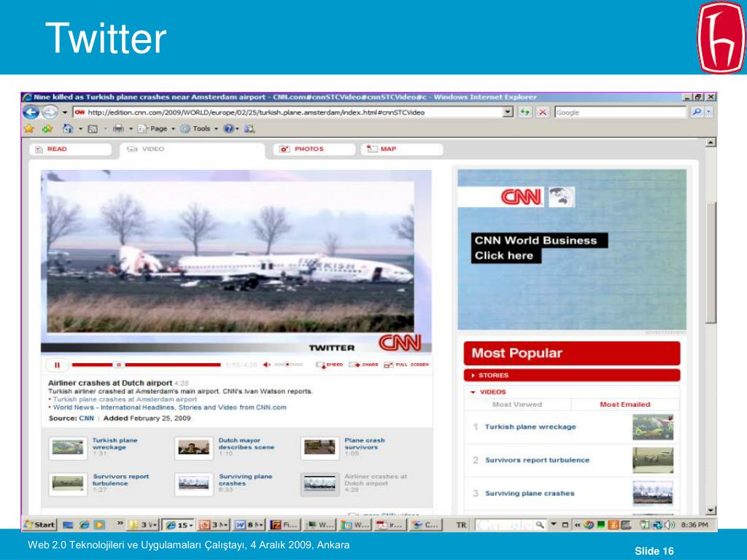
Task: Open the 'World News - International Headlines' link
Action: coord(169,408)
